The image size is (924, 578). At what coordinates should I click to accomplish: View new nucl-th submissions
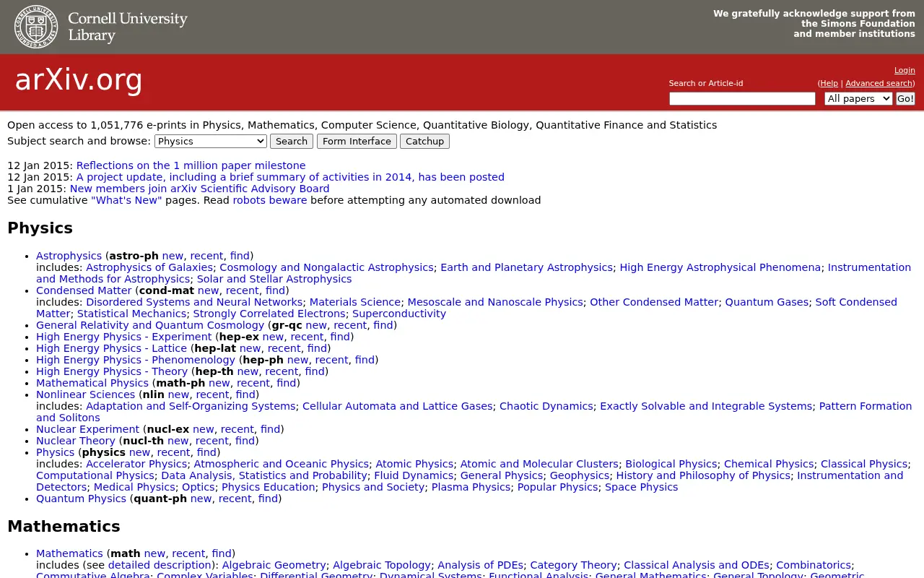[178, 441]
